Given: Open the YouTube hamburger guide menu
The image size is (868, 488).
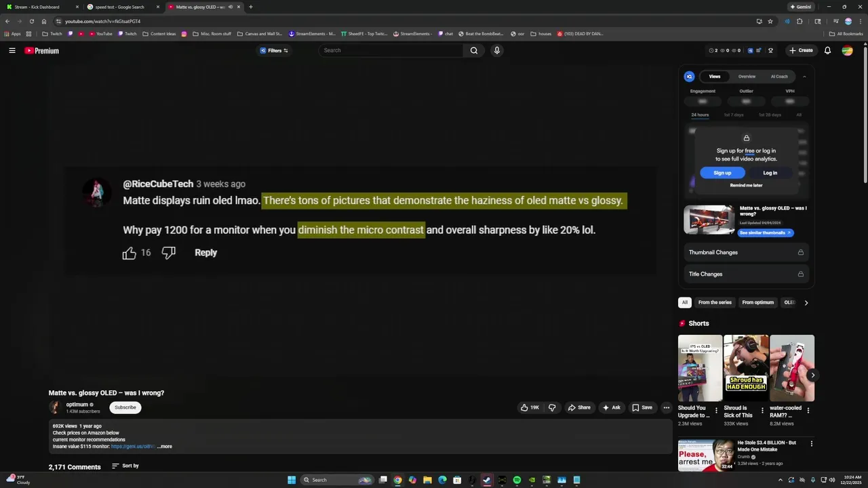Looking at the screenshot, I should coord(12,50).
